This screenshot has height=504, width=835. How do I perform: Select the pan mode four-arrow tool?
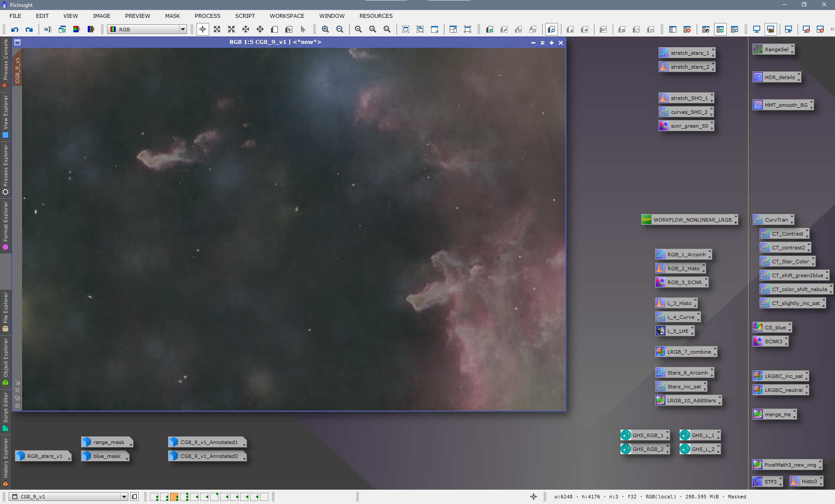coord(260,30)
